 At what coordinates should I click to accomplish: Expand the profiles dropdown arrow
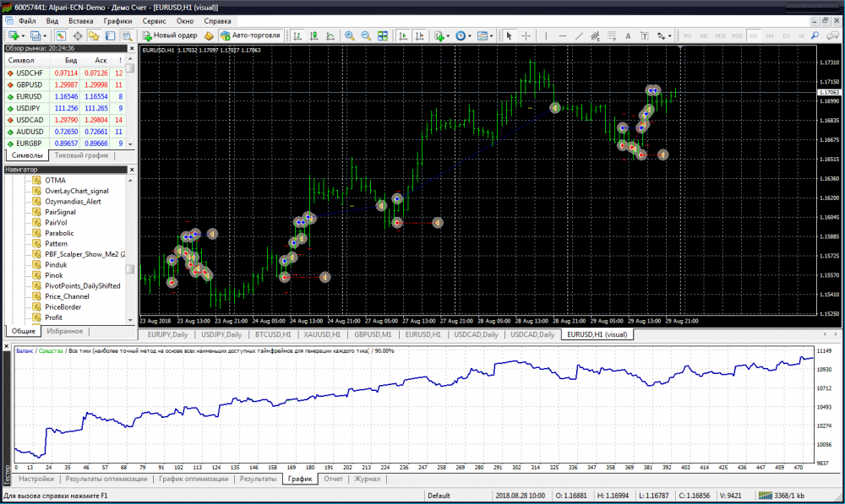point(45,36)
